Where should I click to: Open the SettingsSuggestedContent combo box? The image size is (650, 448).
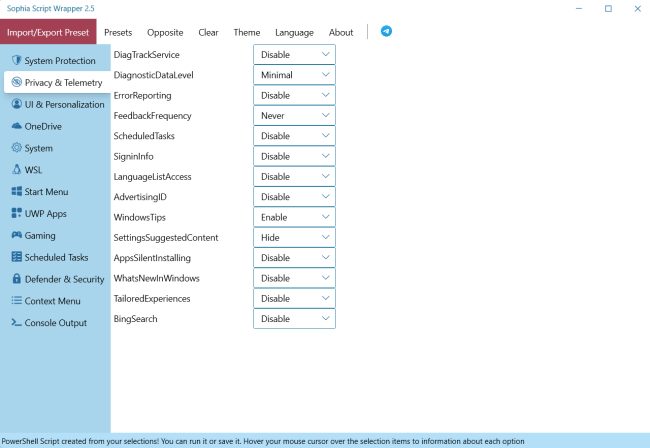tap(294, 237)
